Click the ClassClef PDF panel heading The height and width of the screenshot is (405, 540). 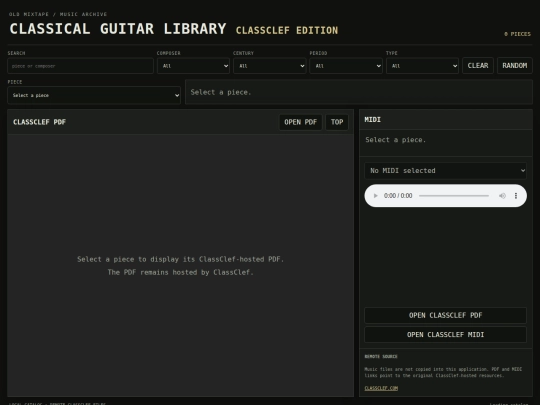coord(39,122)
